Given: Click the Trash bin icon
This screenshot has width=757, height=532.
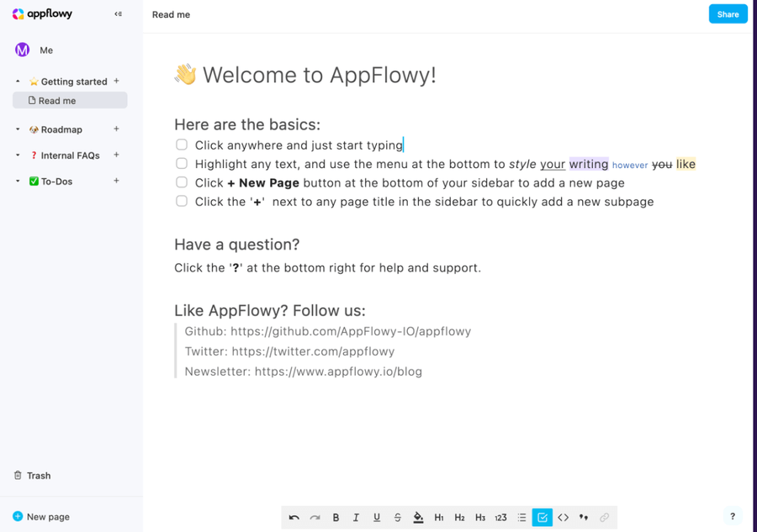Looking at the screenshot, I should [18, 475].
